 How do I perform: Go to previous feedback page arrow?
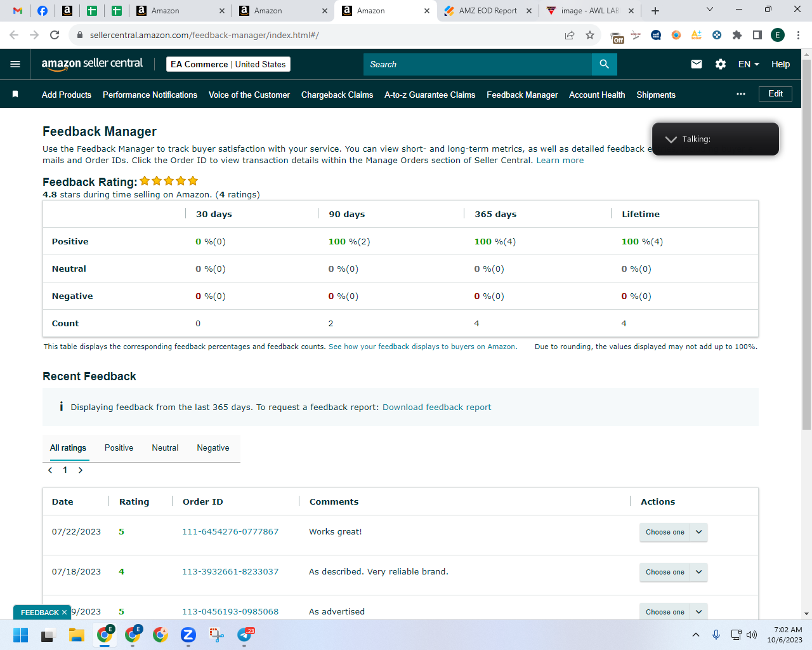click(x=50, y=470)
